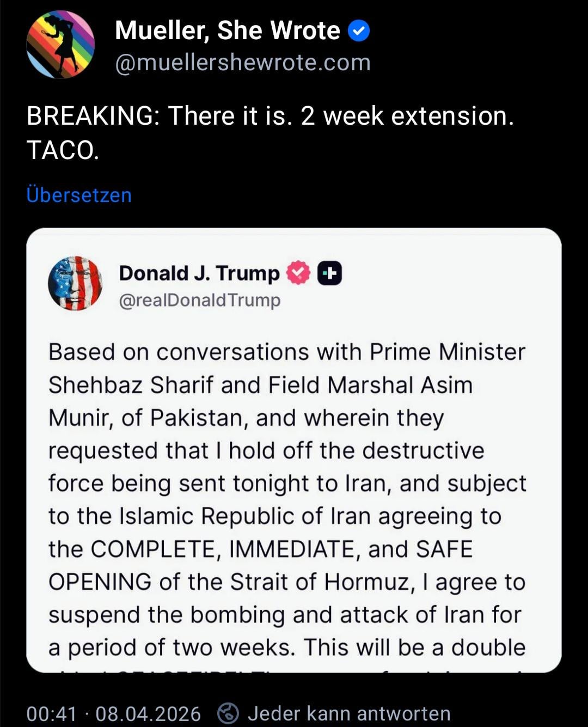This screenshot has width=588, height=727.
Task: Click the 'TACO.' text line
Action: point(63,150)
